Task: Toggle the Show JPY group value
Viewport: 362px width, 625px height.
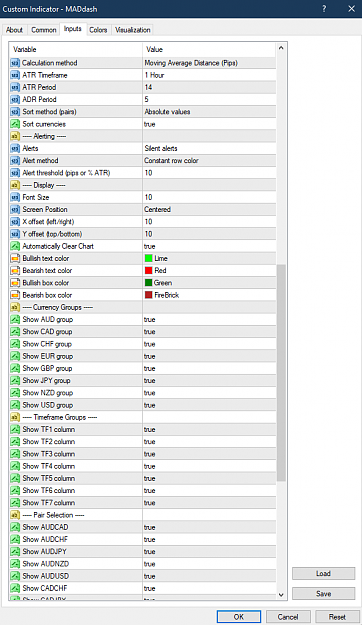Action: 209,381
